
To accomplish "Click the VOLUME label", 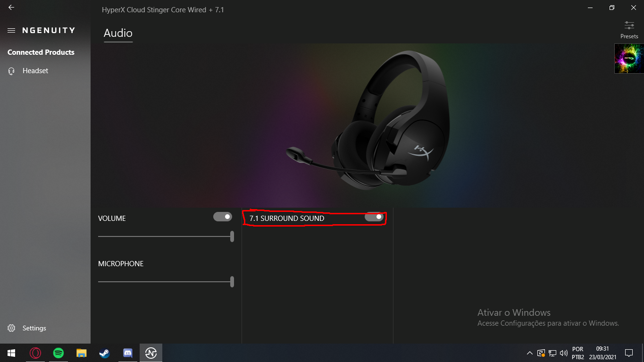I will [x=112, y=219].
